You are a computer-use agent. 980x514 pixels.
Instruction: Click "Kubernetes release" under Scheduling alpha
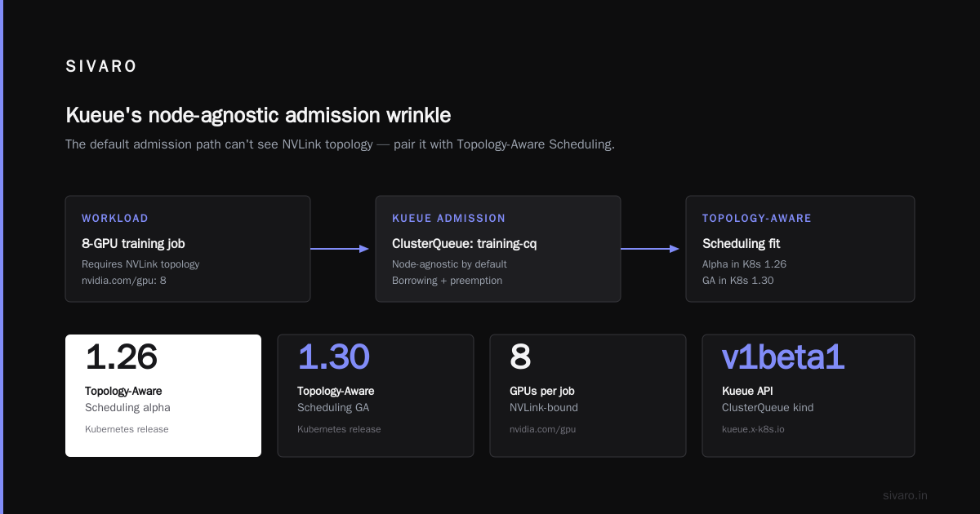(x=127, y=429)
